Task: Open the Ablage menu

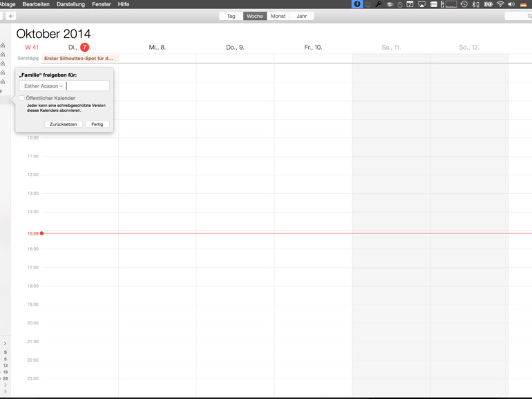Action: (8, 4)
